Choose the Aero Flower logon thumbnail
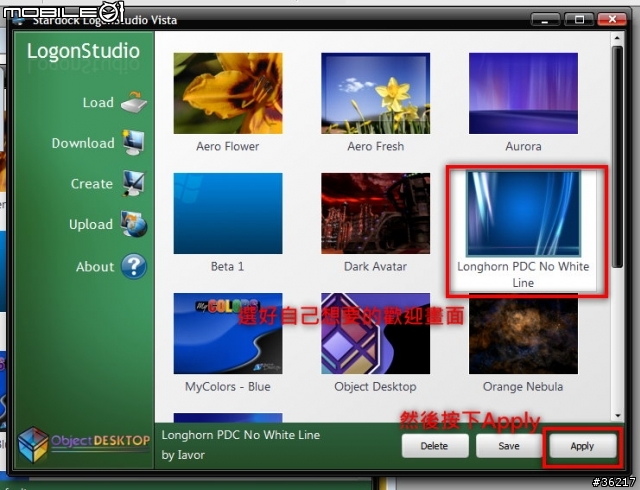 [x=228, y=93]
